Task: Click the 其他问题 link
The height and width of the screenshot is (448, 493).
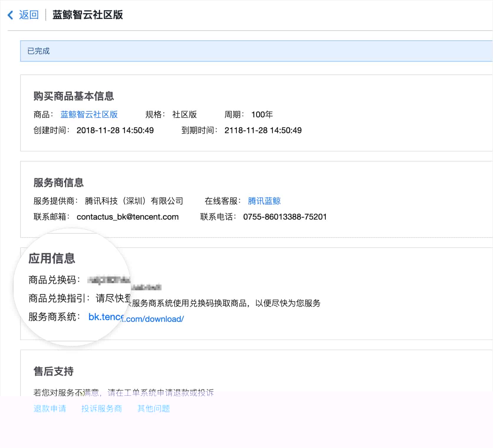Action: [x=154, y=409]
